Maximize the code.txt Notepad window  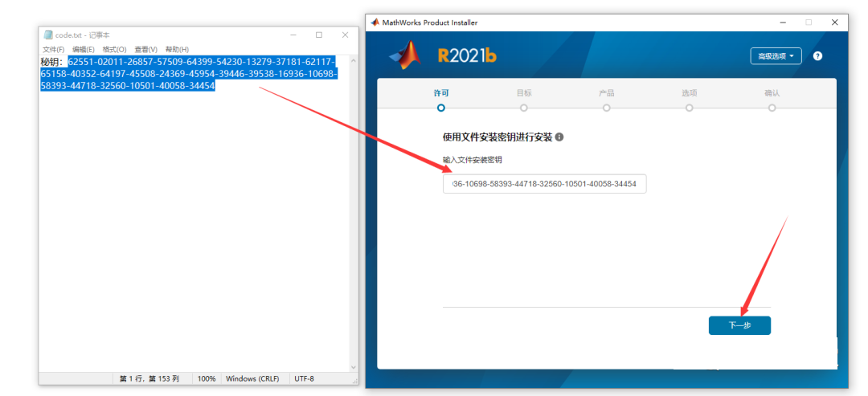(319, 35)
